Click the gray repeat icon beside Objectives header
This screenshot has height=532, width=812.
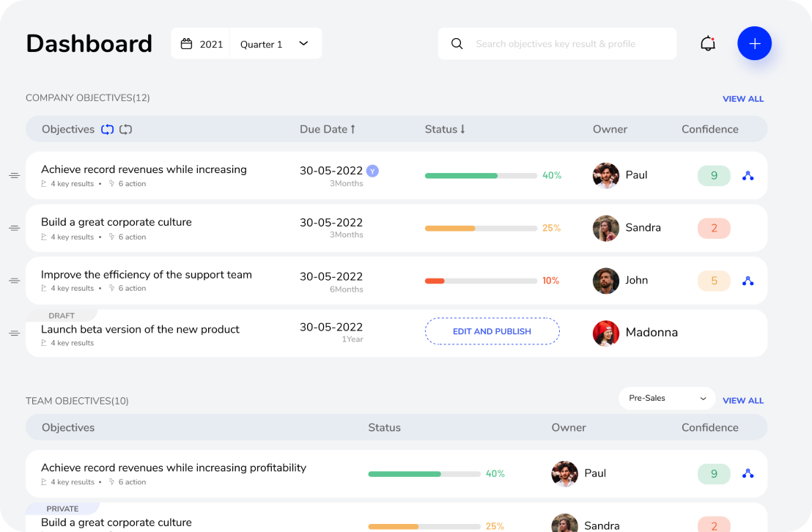125,129
